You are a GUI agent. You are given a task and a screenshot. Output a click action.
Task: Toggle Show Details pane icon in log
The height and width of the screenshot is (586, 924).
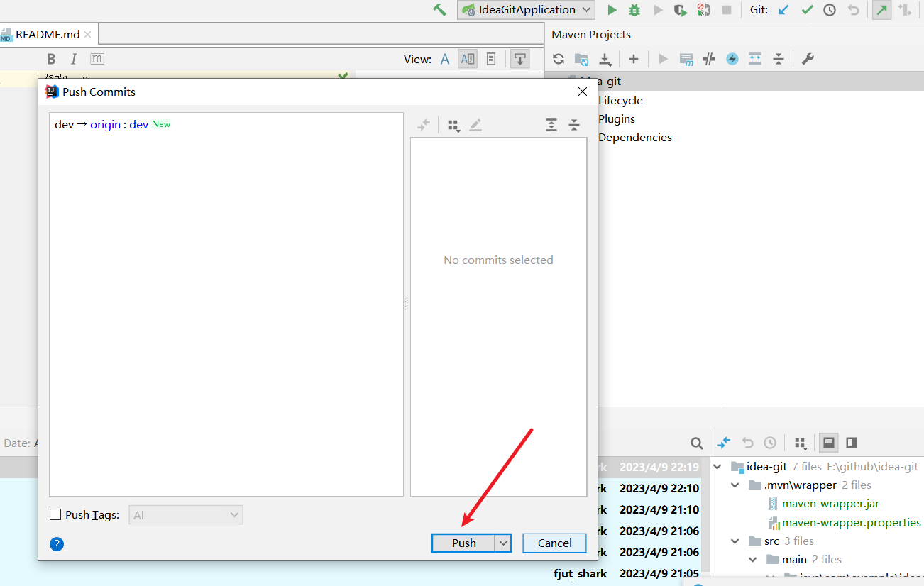coord(828,443)
